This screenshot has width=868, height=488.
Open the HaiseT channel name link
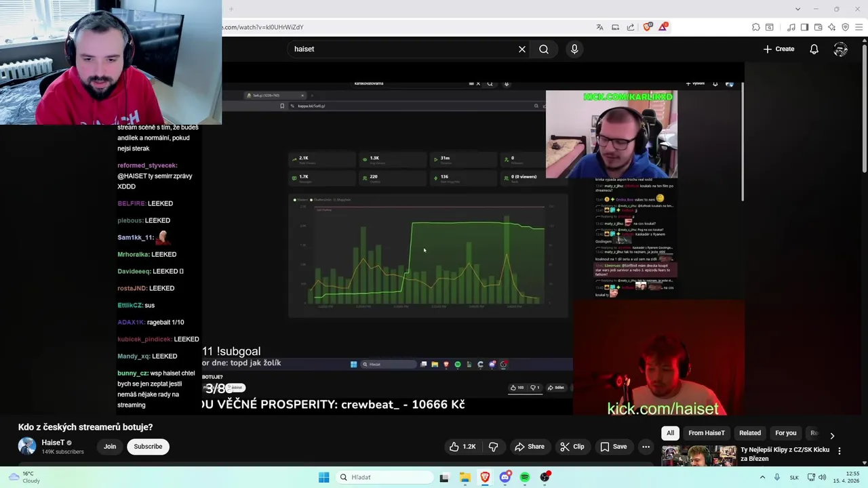click(53, 443)
